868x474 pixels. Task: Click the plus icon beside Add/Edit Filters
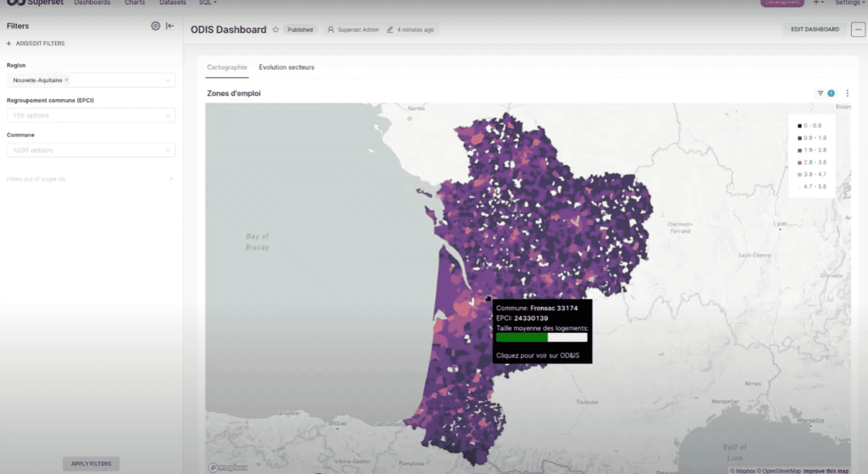[9, 44]
